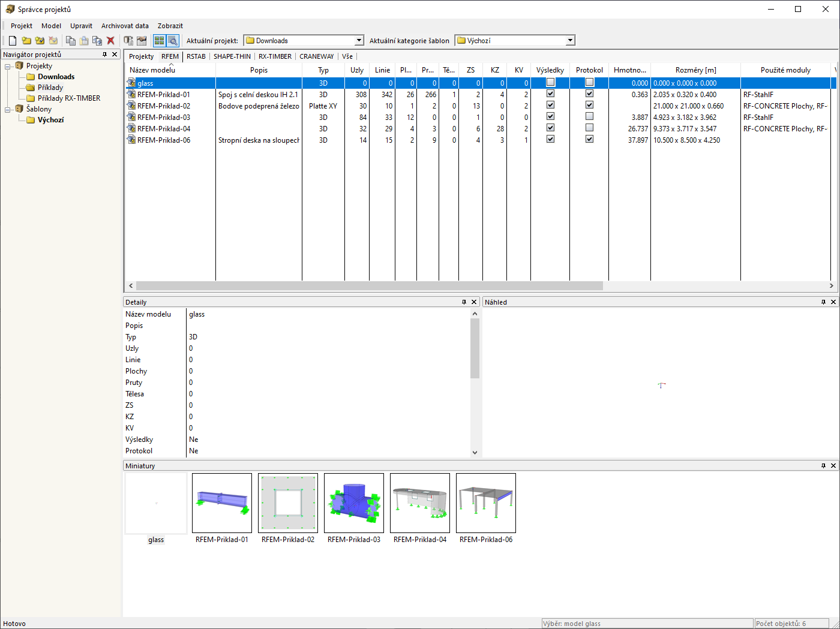Open the Model menu
The image size is (840, 629).
point(51,26)
